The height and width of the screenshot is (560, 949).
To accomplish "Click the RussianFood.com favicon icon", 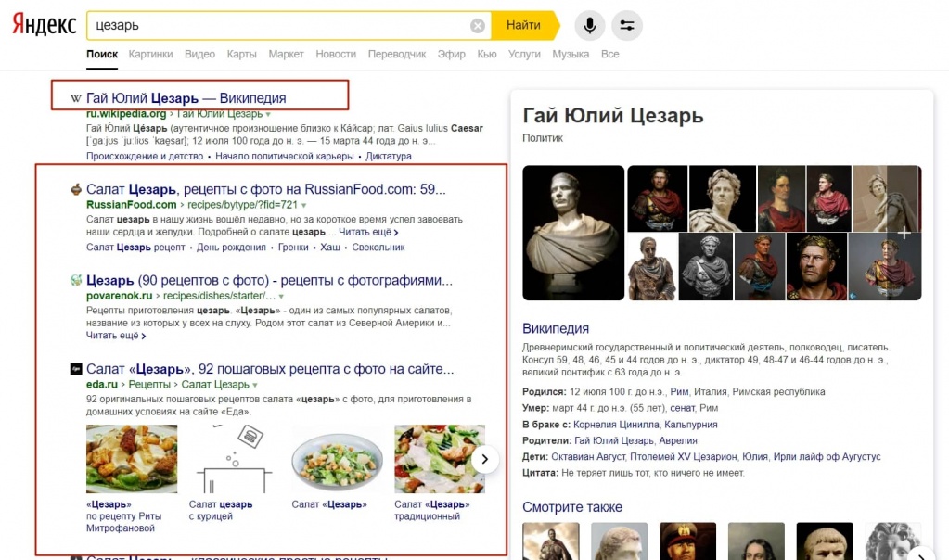I will tap(76, 189).
